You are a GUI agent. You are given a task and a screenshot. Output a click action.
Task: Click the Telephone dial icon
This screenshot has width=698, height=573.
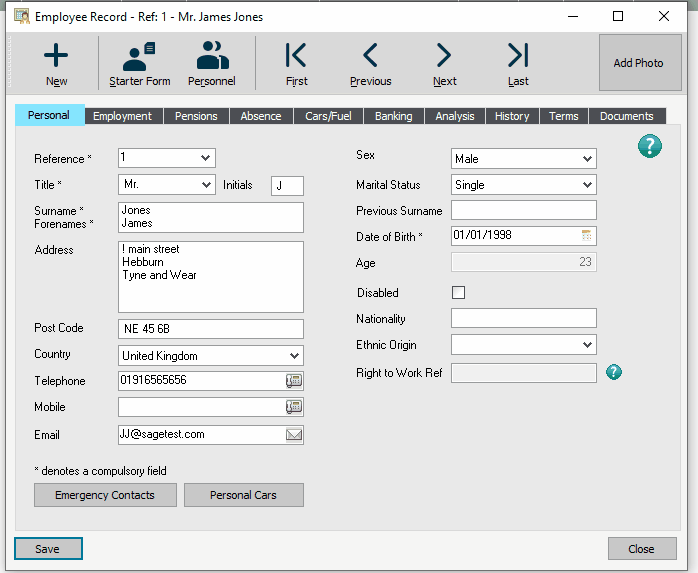pos(294,381)
